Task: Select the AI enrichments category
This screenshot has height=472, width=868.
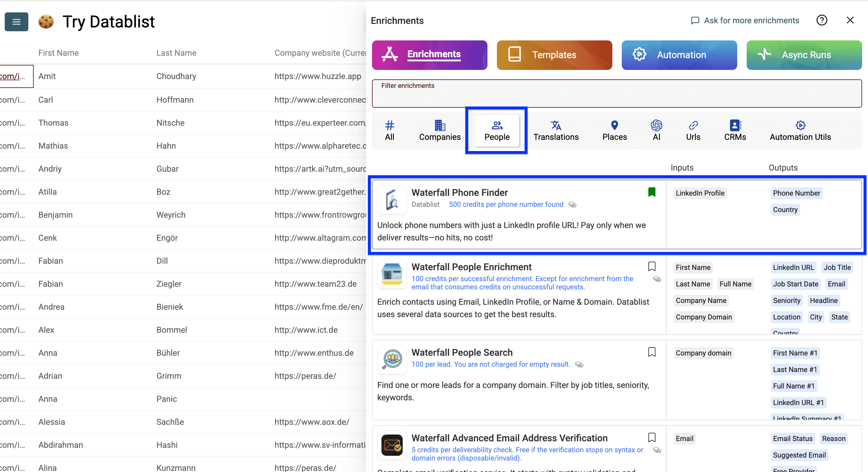Action: tap(656, 131)
